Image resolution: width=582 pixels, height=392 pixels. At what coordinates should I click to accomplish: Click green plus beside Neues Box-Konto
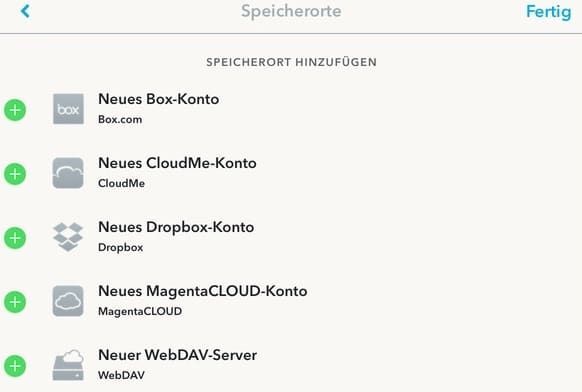(x=15, y=110)
